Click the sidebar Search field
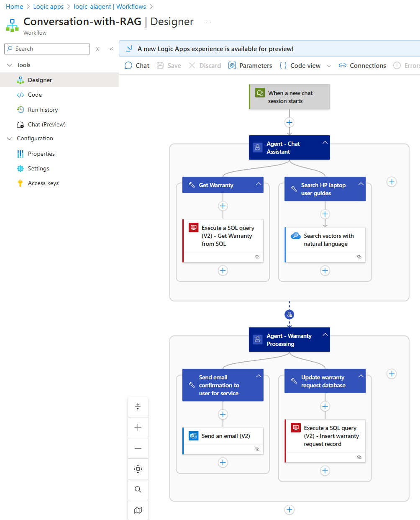420x520 pixels. [x=47, y=49]
